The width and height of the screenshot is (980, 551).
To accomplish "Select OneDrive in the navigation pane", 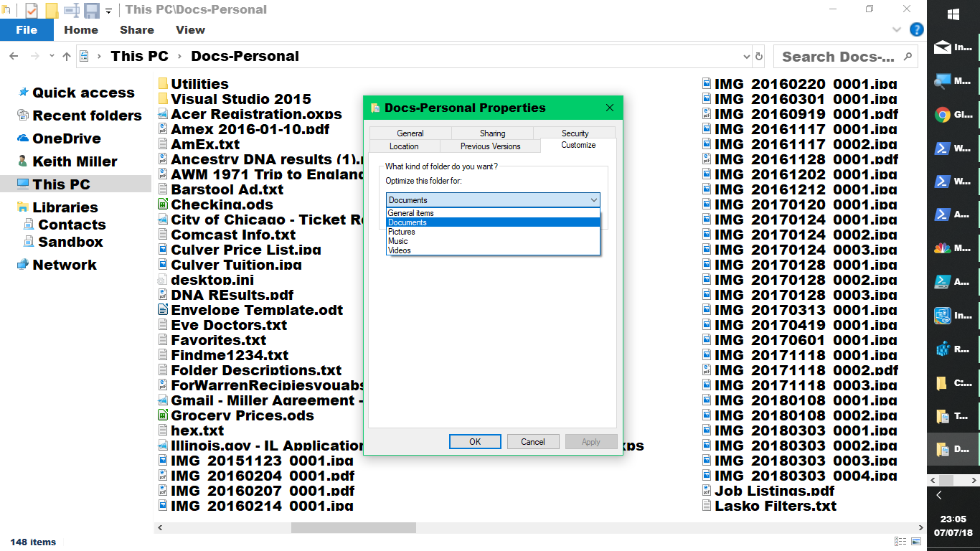I will 67,138.
